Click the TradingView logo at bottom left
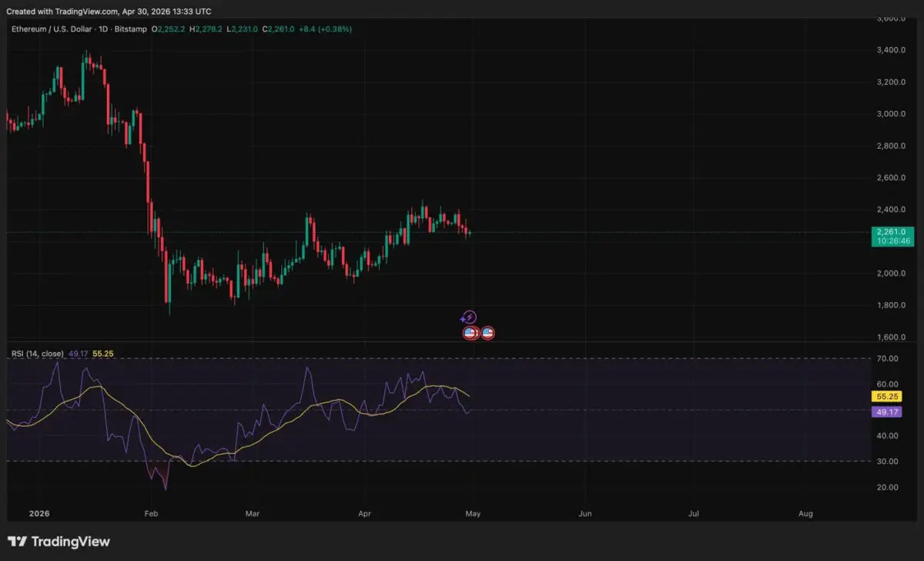Screen dimensions: 924x561 coord(59,542)
